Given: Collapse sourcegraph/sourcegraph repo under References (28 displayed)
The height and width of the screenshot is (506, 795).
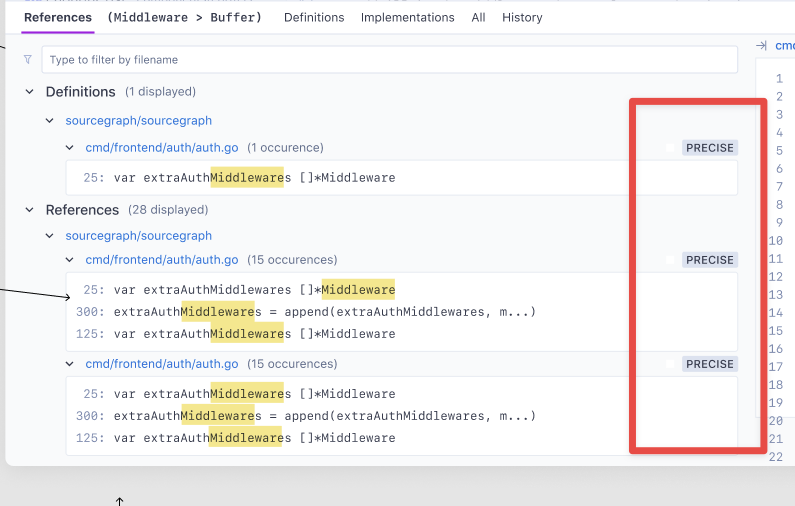Looking at the screenshot, I should [x=50, y=236].
